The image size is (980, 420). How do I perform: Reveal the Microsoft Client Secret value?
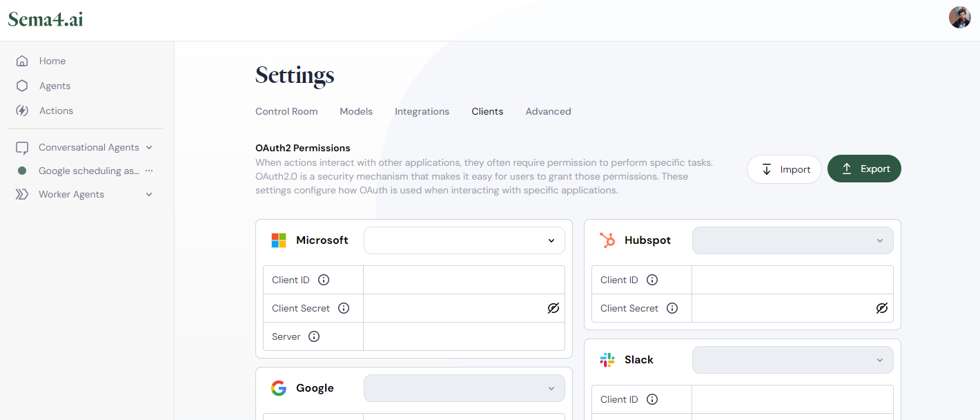click(x=553, y=308)
